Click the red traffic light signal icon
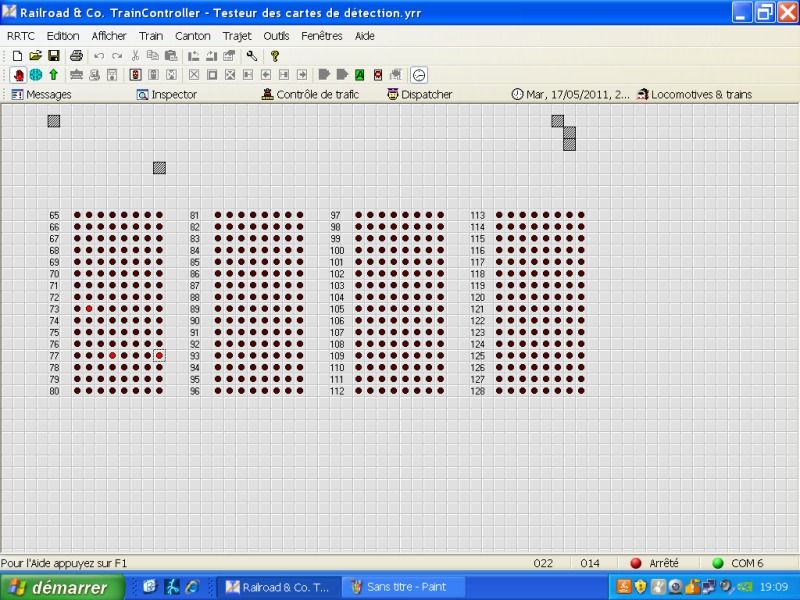Viewport: 800px width, 600px height. click(x=135, y=75)
